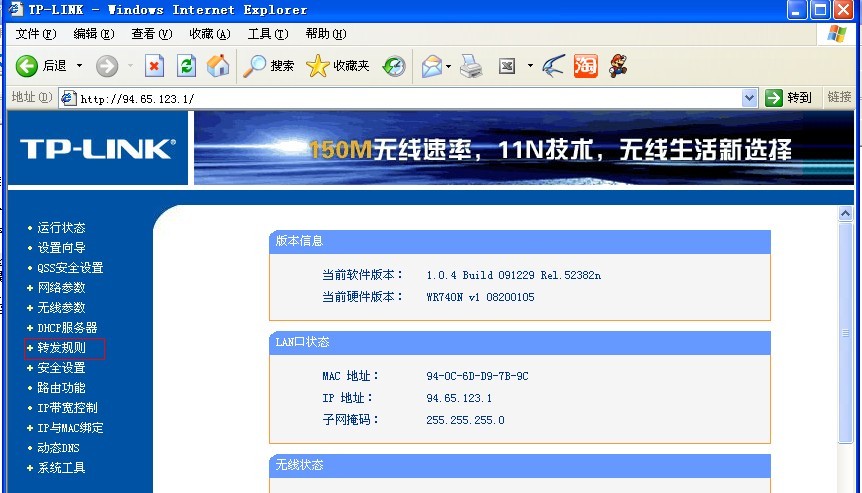Open the Back button history dropdown

78,66
